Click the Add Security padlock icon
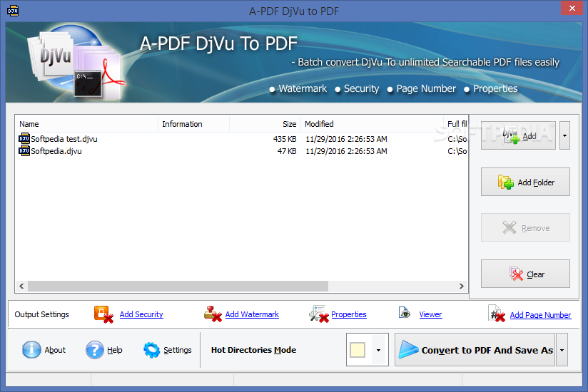 click(103, 314)
